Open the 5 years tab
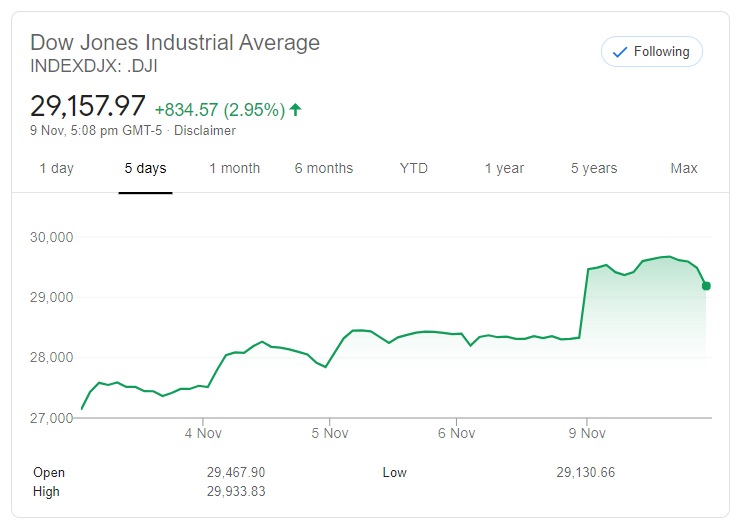Viewport: 739px width, 526px height. click(x=594, y=168)
